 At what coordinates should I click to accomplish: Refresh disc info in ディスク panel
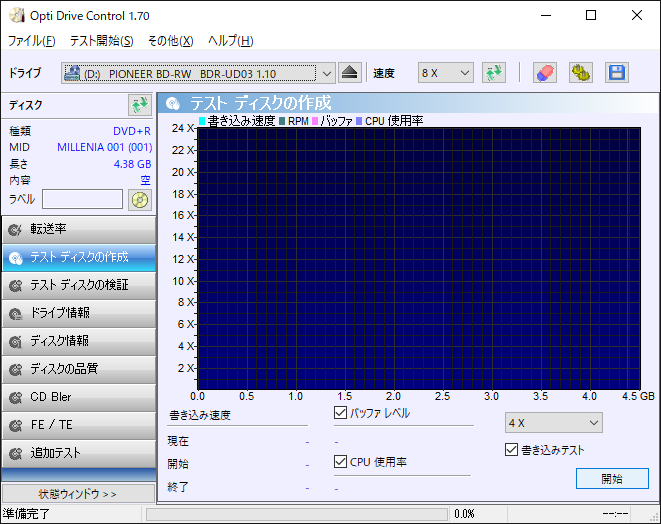coord(140,105)
